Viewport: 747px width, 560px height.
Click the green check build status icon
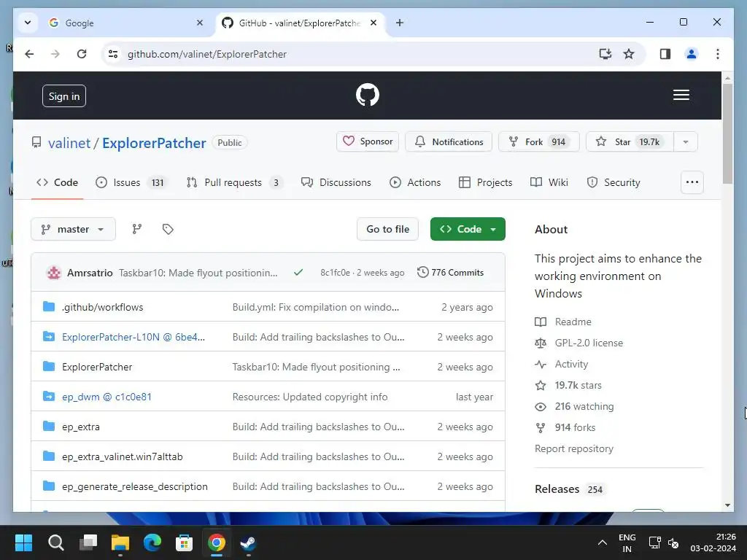pos(298,273)
